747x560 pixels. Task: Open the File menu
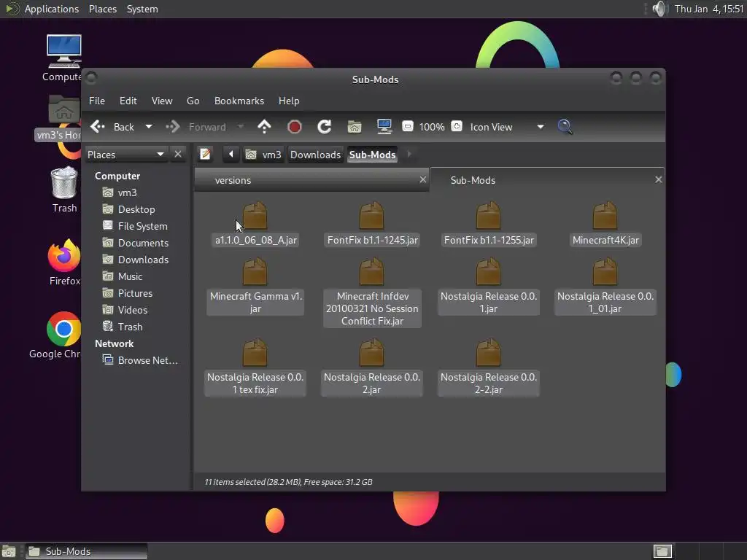point(97,101)
